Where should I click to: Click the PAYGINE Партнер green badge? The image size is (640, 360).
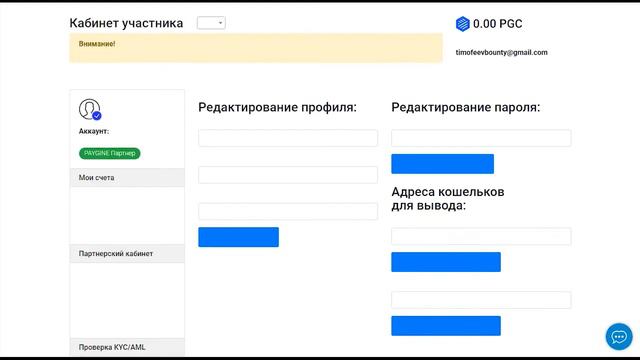click(x=109, y=153)
